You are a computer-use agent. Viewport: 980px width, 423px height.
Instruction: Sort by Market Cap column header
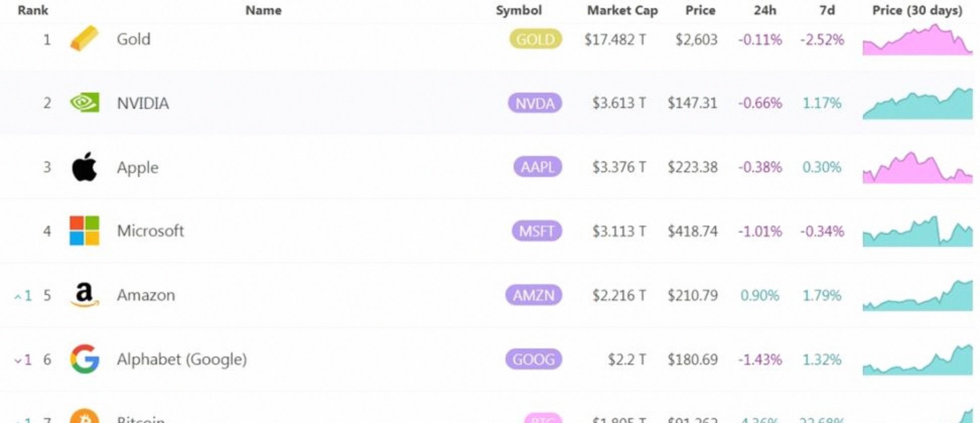coord(622,10)
